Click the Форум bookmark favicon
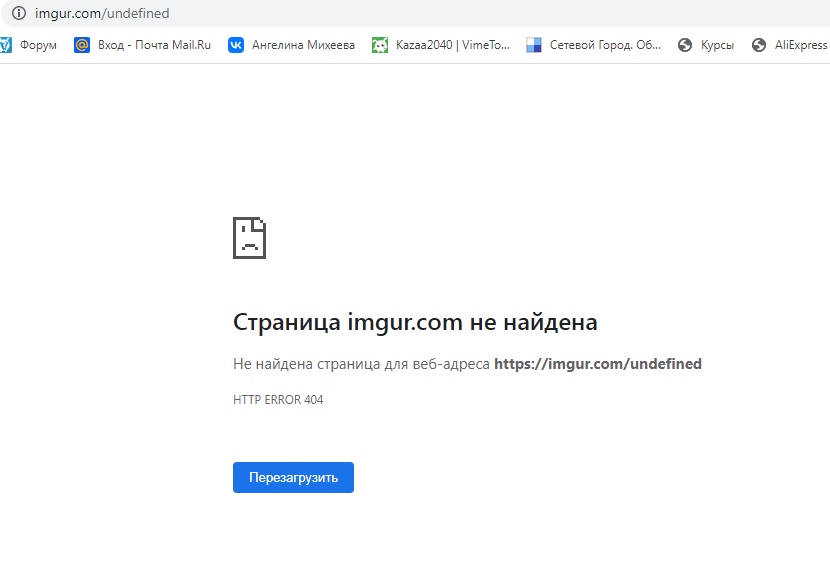 (5, 45)
